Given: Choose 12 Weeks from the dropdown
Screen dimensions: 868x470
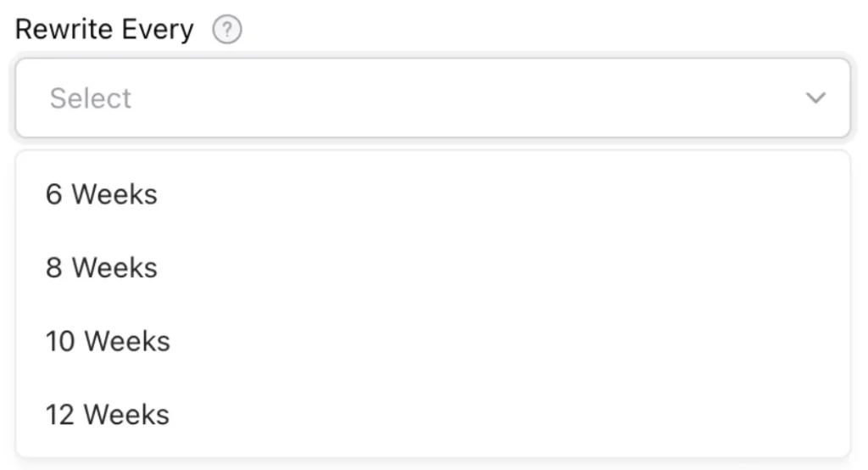Looking at the screenshot, I should pos(108,415).
